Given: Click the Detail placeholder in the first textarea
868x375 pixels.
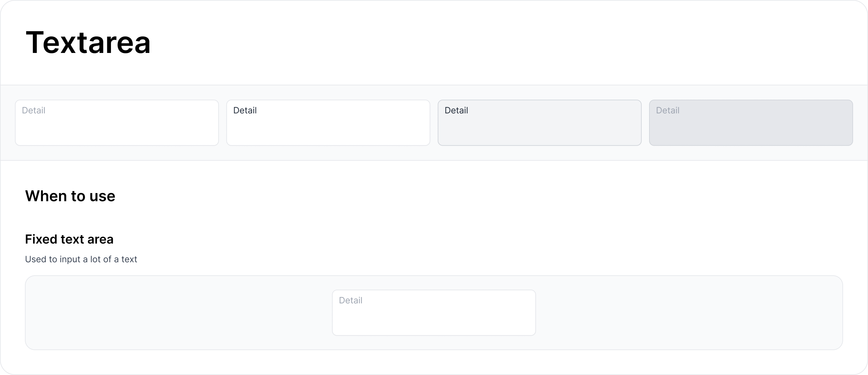Looking at the screenshot, I should 34,110.
